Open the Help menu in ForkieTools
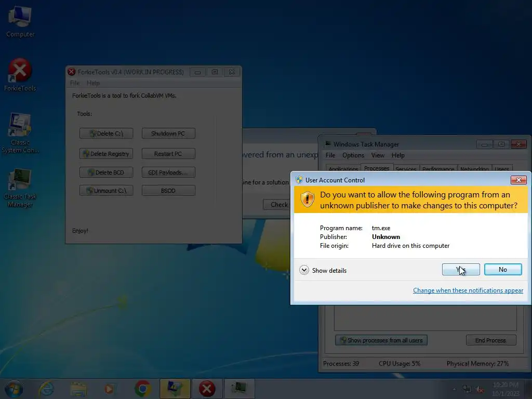Viewport: 532px width, 399px height. coord(93,83)
